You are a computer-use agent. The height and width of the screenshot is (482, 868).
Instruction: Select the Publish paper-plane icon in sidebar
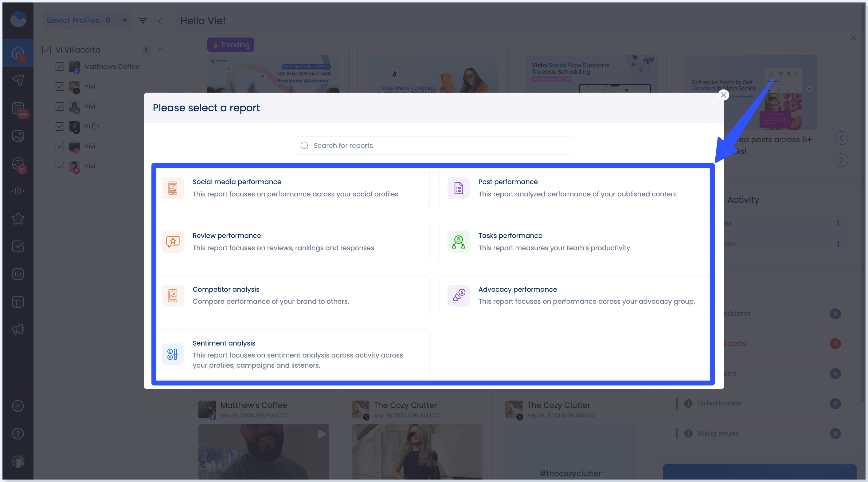tap(18, 80)
